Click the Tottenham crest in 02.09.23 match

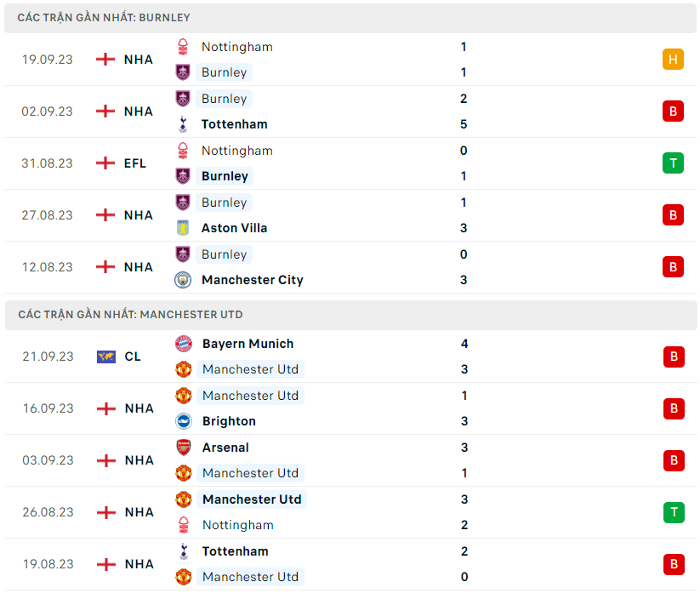(x=183, y=124)
